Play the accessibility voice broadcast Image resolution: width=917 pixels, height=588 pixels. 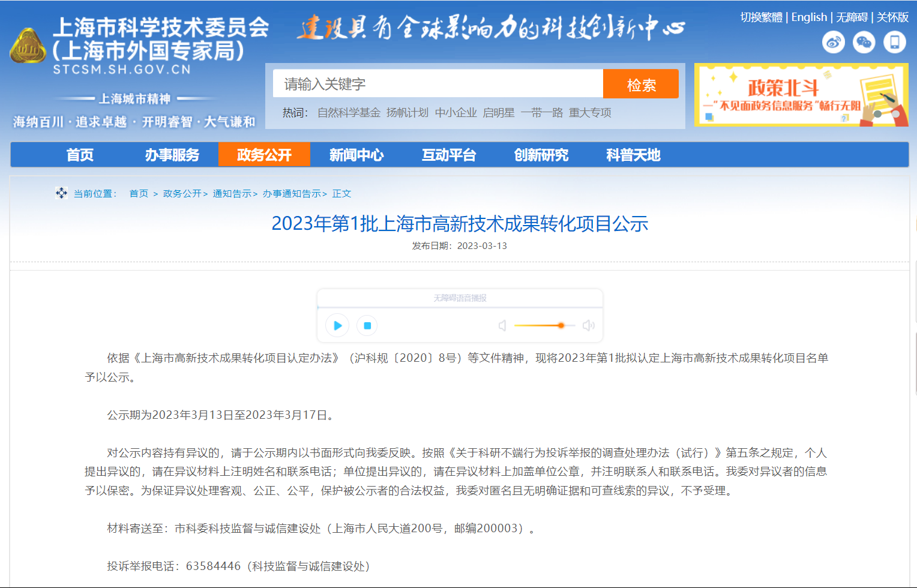337,325
